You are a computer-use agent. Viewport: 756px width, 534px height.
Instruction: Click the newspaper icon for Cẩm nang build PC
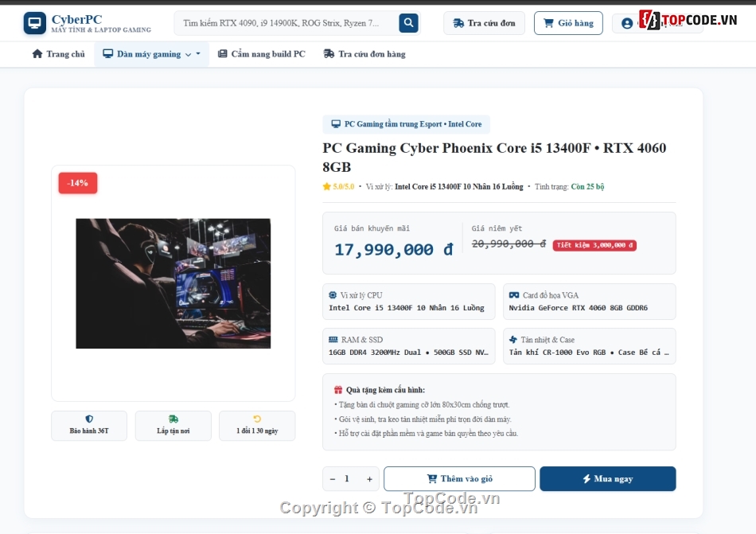coord(222,54)
